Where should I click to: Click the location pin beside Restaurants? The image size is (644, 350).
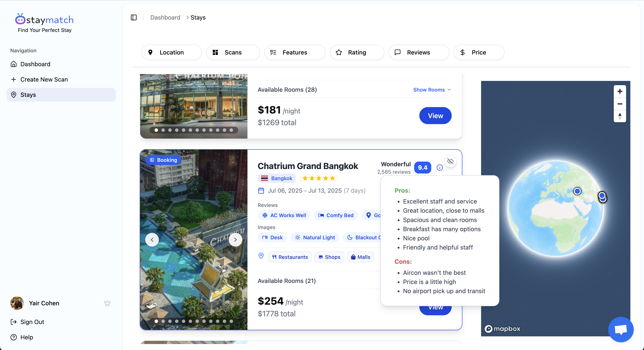tap(261, 256)
